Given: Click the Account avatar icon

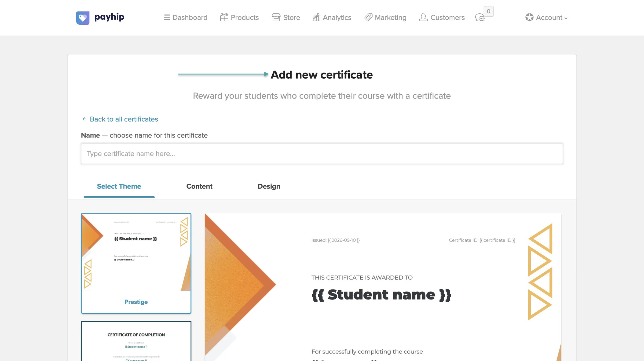Looking at the screenshot, I should 529,17.
